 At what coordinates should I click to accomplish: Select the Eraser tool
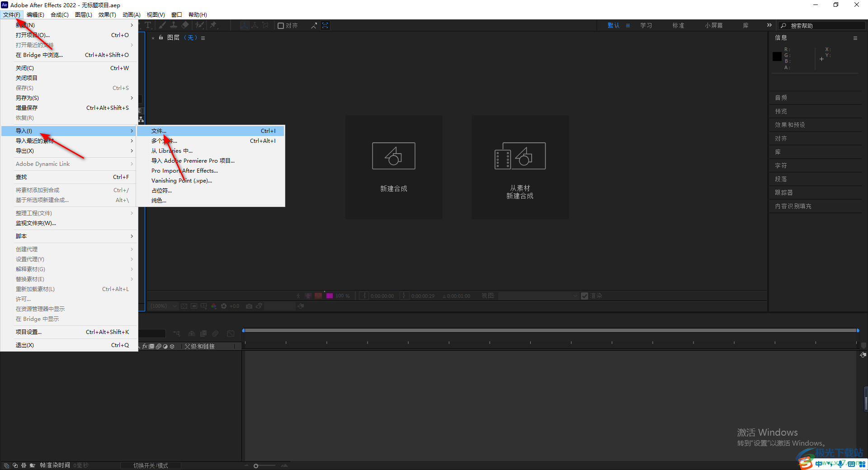pos(185,25)
